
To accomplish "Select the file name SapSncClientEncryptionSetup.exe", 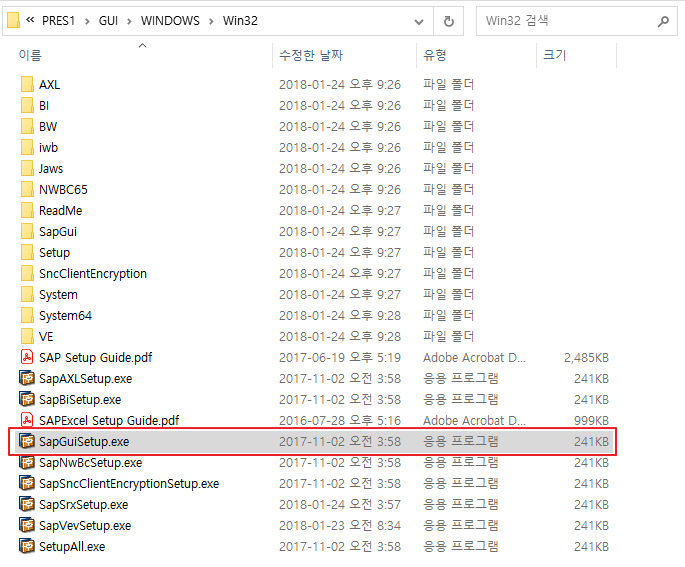I will (129, 484).
